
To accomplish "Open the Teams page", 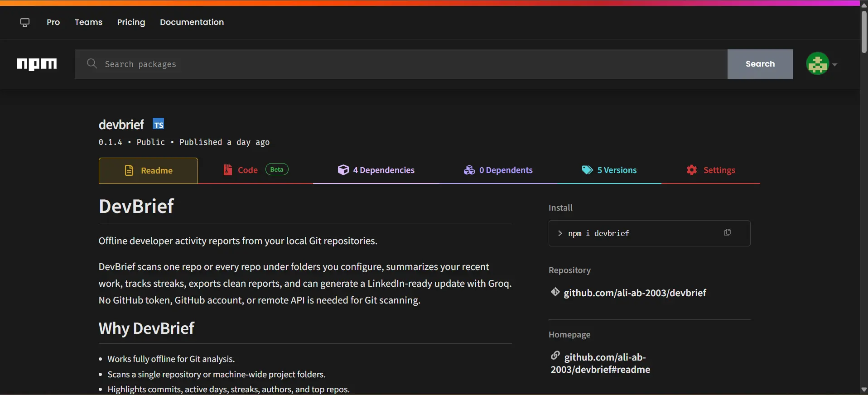I will [88, 22].
